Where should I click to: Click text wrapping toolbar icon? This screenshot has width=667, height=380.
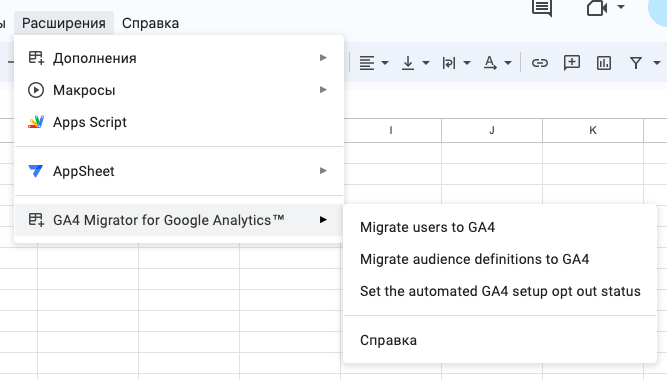(449, 63)
